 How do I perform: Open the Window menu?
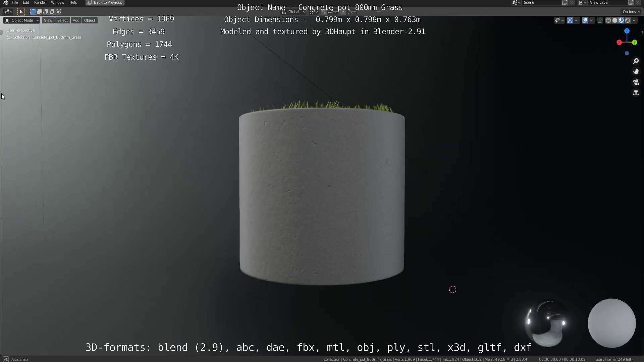point(57,2)
